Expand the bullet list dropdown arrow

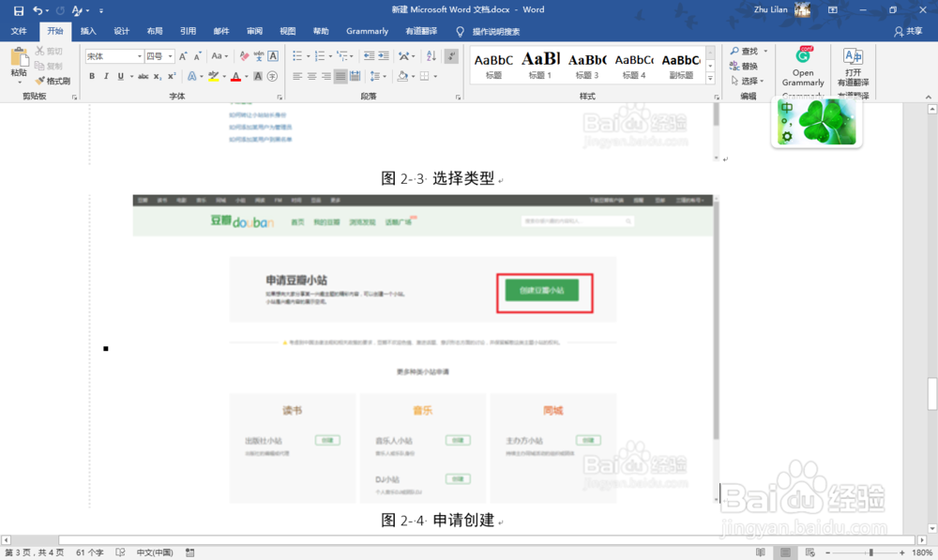coord(308,56)
